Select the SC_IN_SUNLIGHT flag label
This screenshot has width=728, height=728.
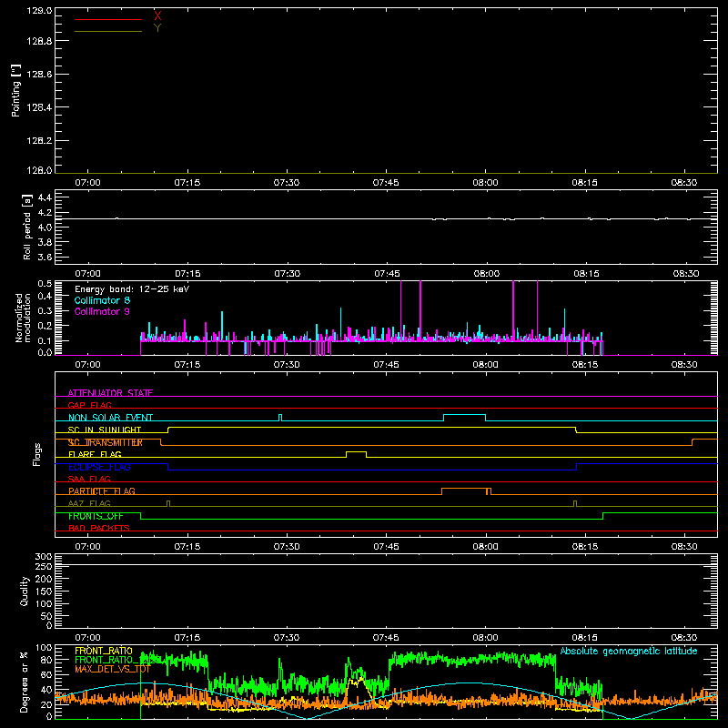click(105, 430)
